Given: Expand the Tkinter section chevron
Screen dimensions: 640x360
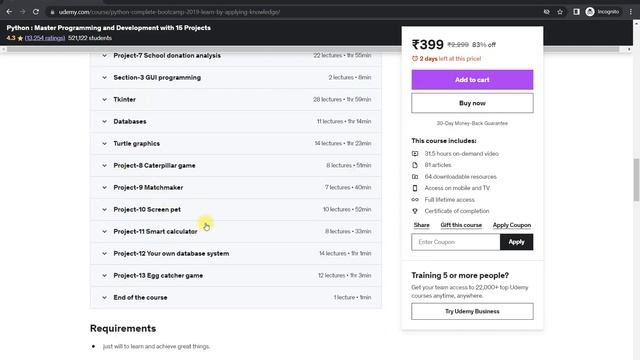Looking at the screenshot, I should [104, 100].
